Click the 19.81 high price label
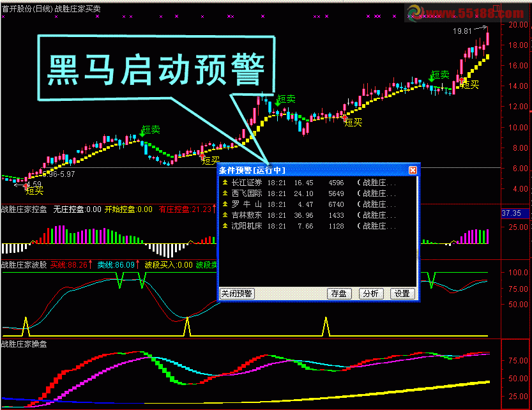 462,31
